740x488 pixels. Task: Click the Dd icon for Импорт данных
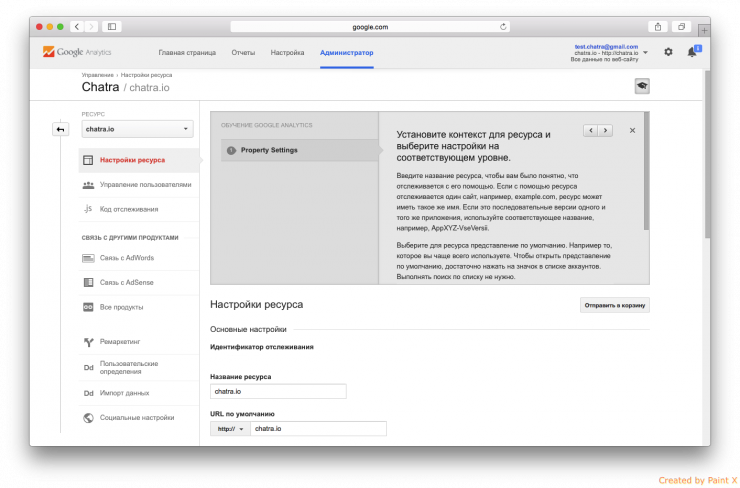pos(88,393)
